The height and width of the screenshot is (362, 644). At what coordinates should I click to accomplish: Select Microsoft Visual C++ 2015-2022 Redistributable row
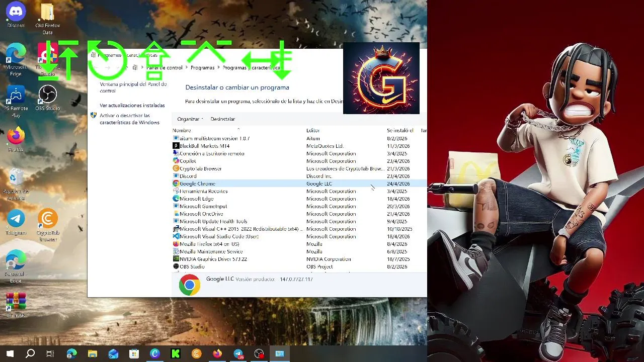tap(299, 229)
